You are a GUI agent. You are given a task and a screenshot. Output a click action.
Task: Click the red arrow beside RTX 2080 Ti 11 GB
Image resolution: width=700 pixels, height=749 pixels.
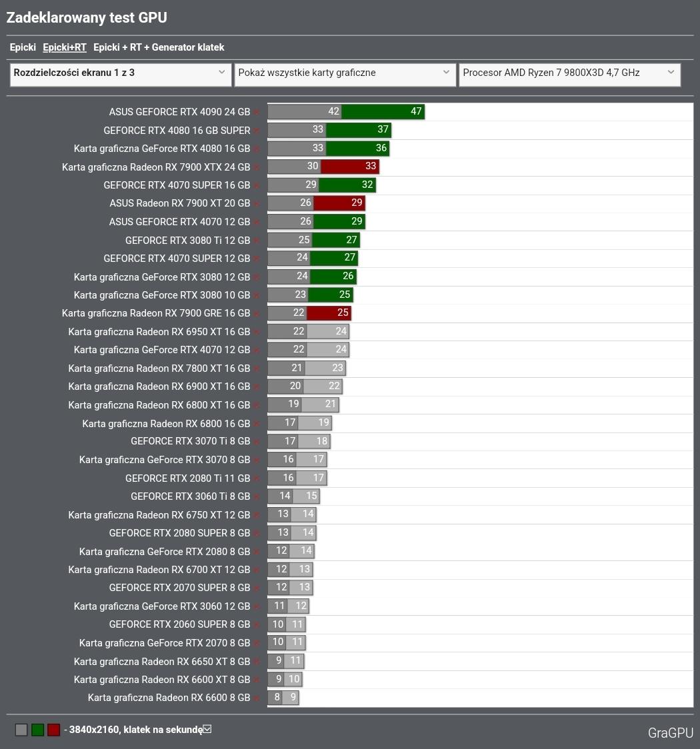click(x=257, y=478)
